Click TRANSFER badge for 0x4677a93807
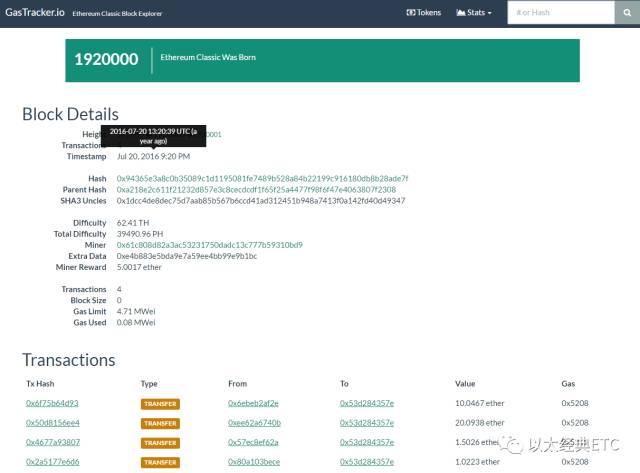This screenshot has height=473, width=640. point(160,443)
